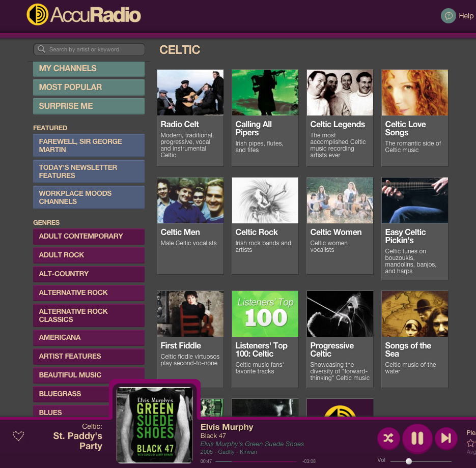Open the Help chat icon
Screen dimensions: 476x468
point(448,16)
